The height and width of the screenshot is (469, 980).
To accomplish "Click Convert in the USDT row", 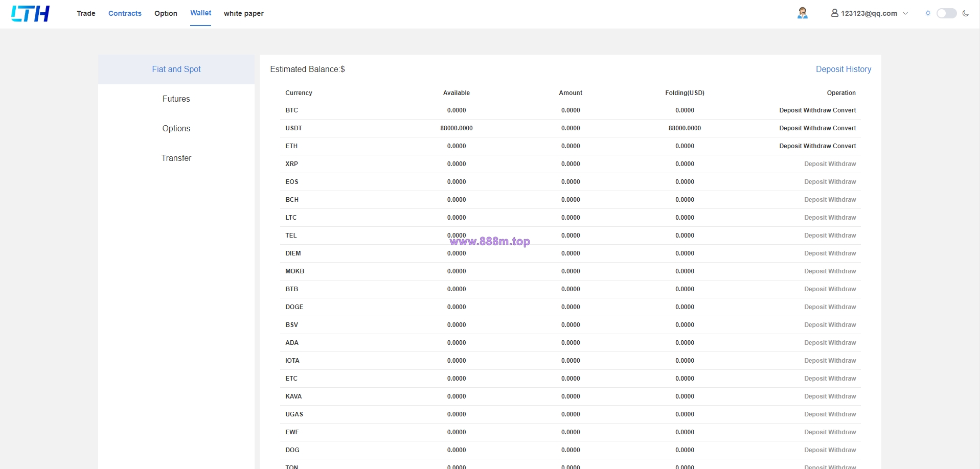I will [845, 128].
